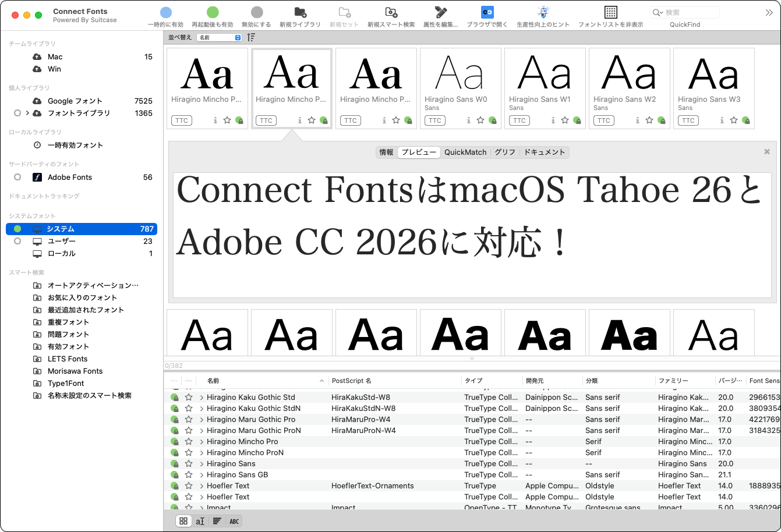The image size is (781, 532).
Task: Open the ドキュメント tab
Action: pos(545,152)
